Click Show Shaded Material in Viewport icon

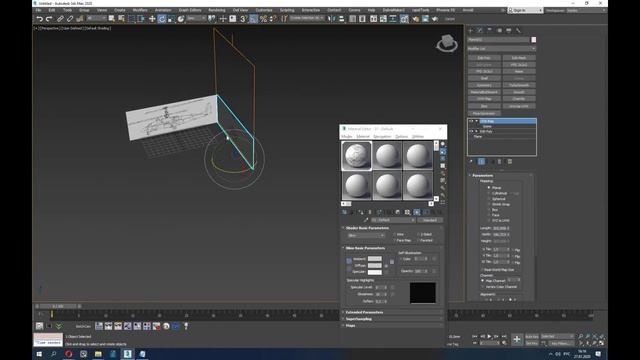coord(417,212)
